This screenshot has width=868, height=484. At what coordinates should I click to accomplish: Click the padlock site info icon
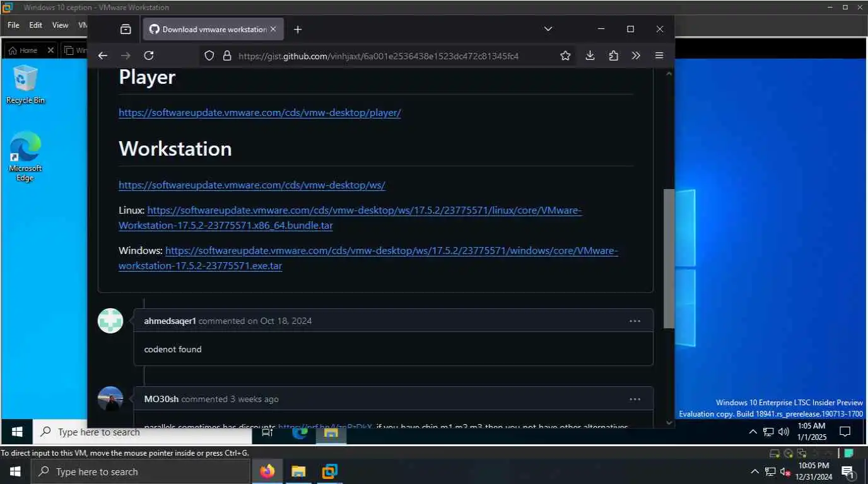227,55
